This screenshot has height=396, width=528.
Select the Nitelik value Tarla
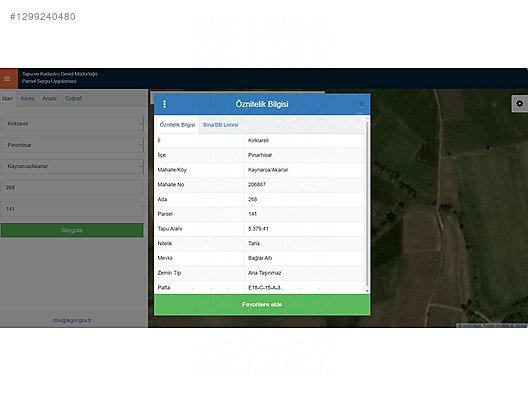pyautogui.click(x=254, y=243)
